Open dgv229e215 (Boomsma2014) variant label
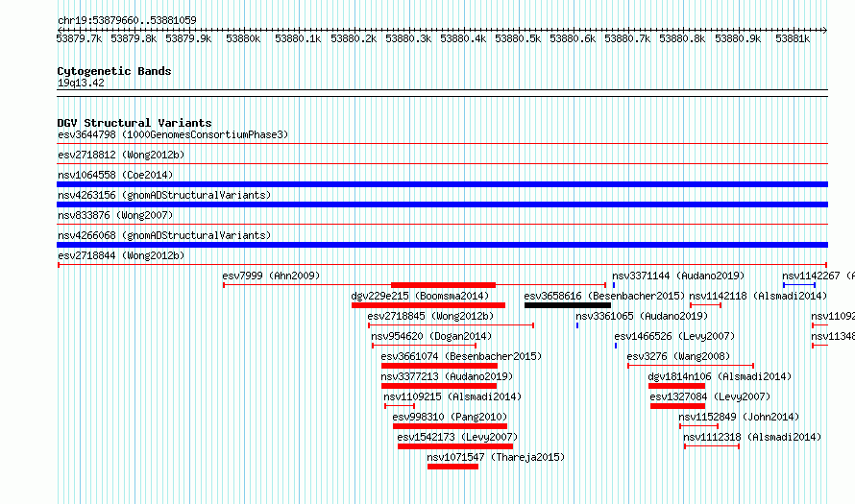The image size is (855, 504). (x=420, y=296)
